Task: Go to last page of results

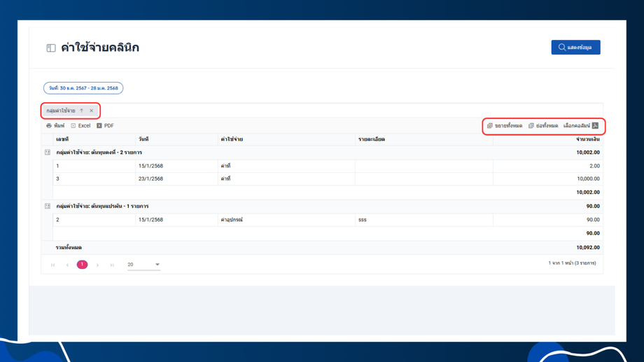Action: point(112,265)
